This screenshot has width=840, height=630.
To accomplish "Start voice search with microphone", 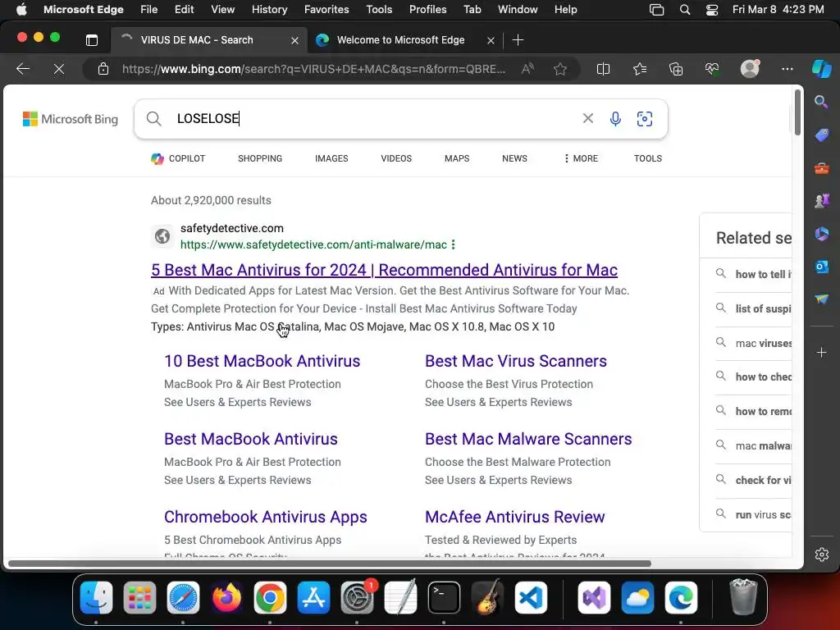I will click(x=615, y=118).
